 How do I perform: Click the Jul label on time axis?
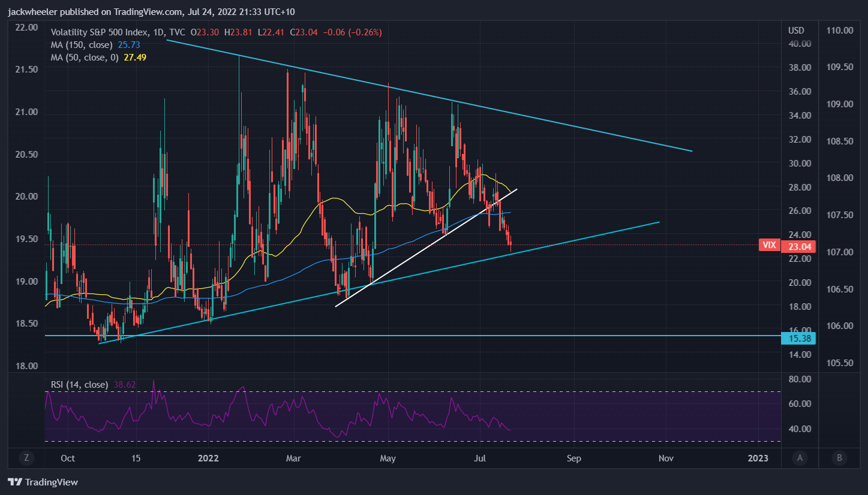[480, 458]
